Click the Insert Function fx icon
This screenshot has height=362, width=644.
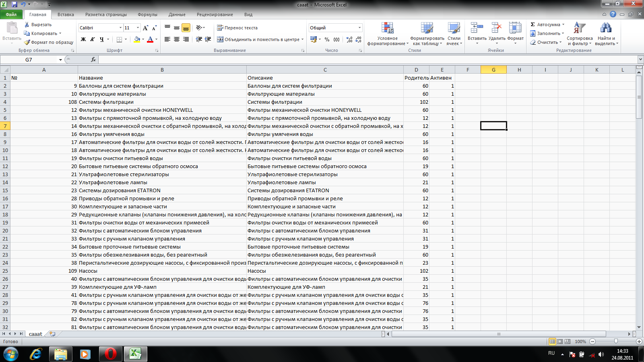point(93,60)
